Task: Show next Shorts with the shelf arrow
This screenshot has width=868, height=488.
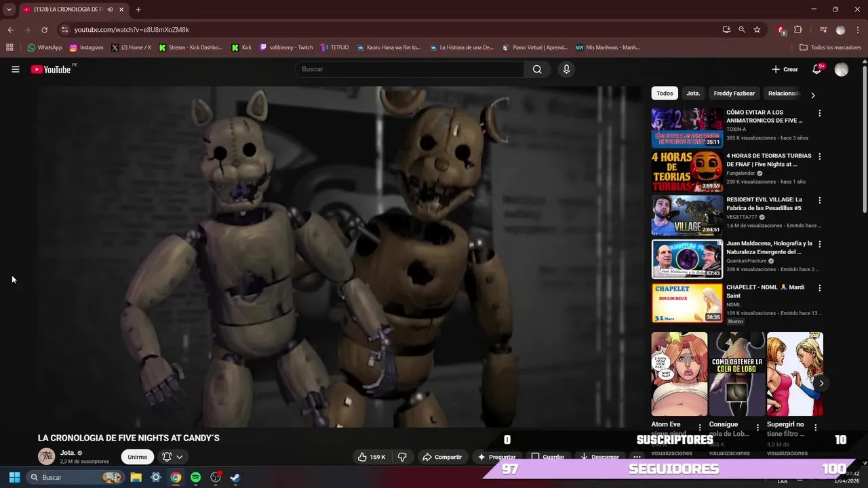Action: 821,384
